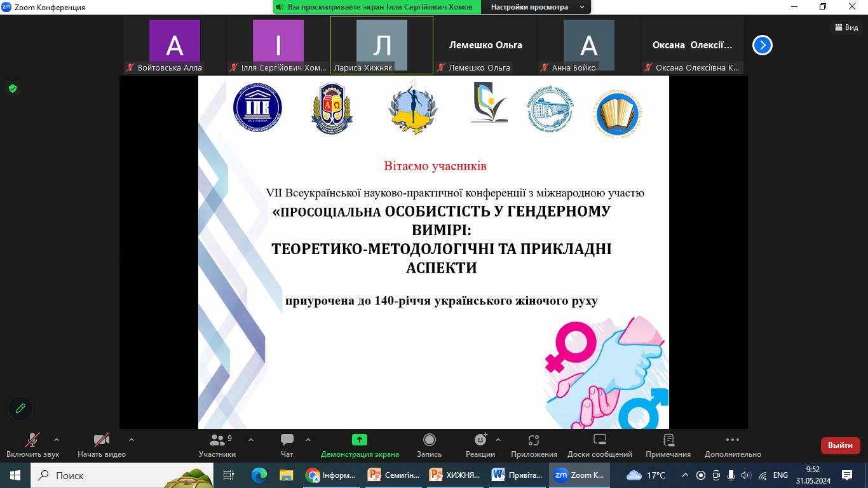
Task: Expand the arrow next to Чат
Action: click(308, 440)
